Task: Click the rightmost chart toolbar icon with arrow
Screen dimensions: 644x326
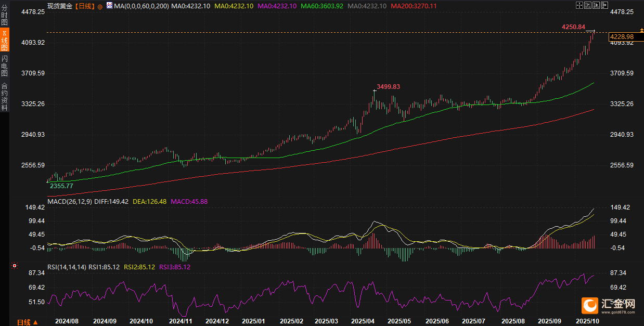Action: tap(604, 5)
